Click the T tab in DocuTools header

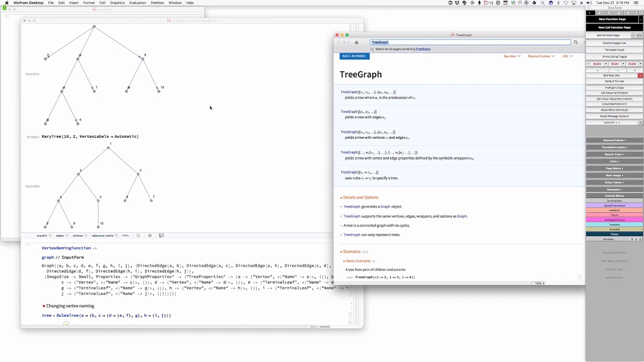point(609,13)
